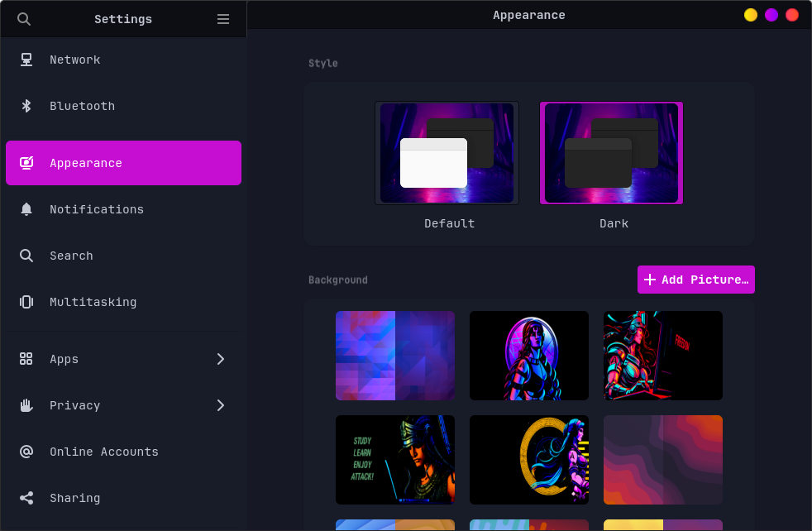812x531 pixels.
Task: Click the Network icon in the sidebar
Action: (26, 60)
